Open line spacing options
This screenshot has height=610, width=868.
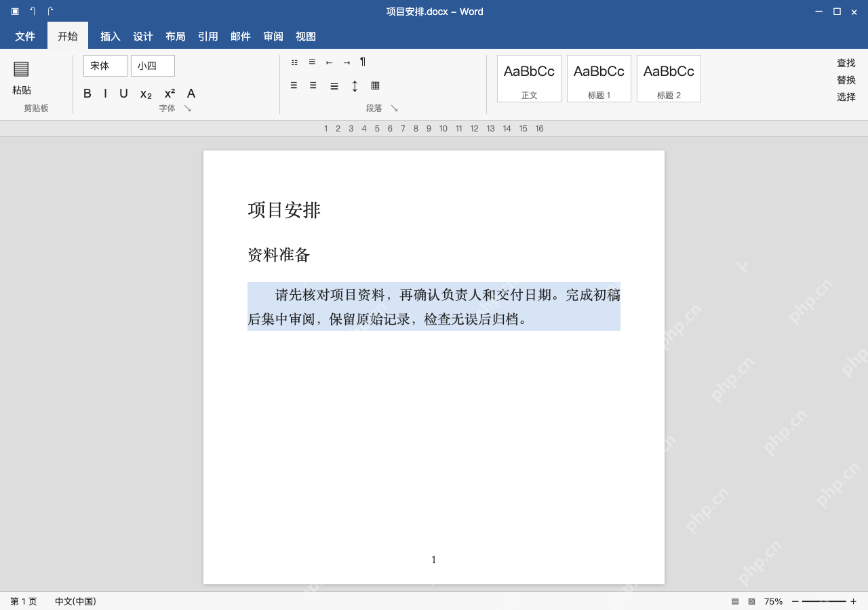(355, 86)
